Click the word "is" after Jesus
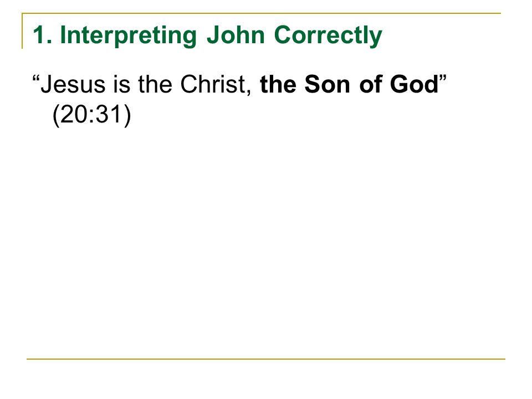This screenshot has height=399, width=532. 122,84
